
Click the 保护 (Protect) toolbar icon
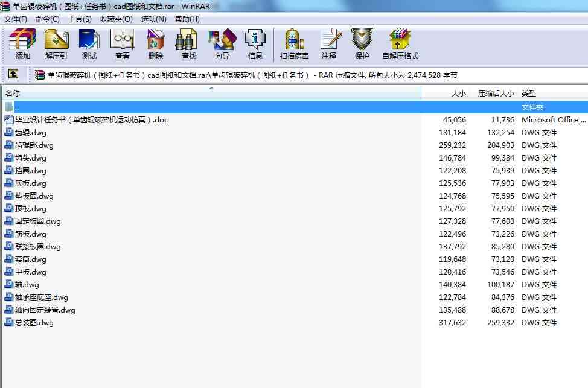click(362, 44)
